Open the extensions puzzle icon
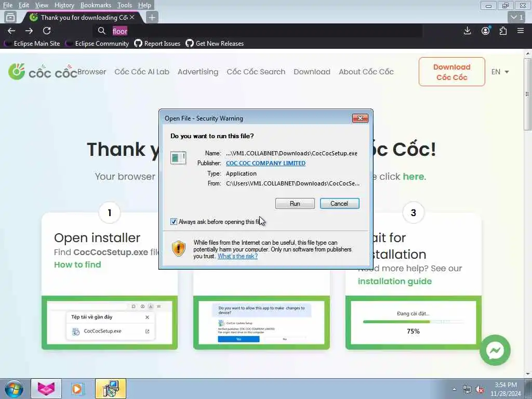Screen dimensions: 532x399 [503, 31]
